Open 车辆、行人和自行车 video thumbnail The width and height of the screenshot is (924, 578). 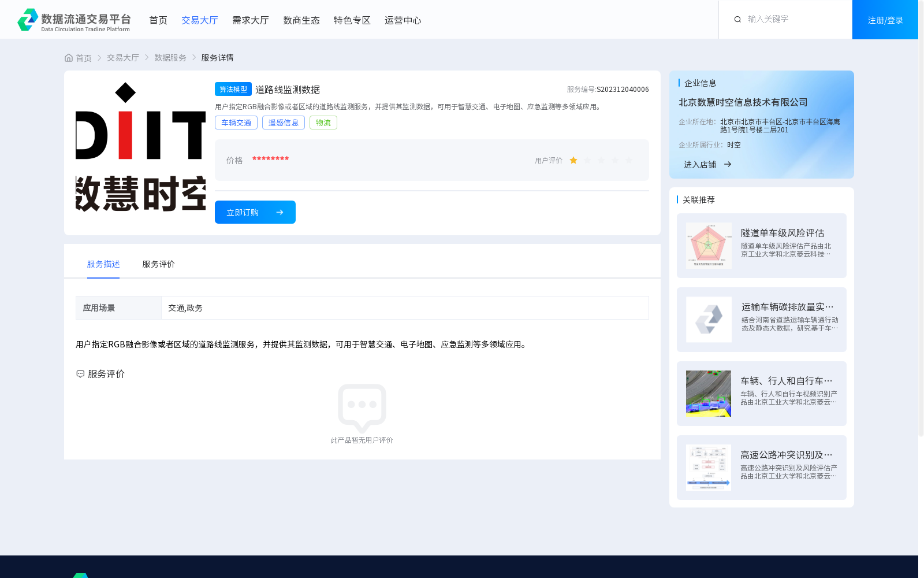tap(709, 394)
